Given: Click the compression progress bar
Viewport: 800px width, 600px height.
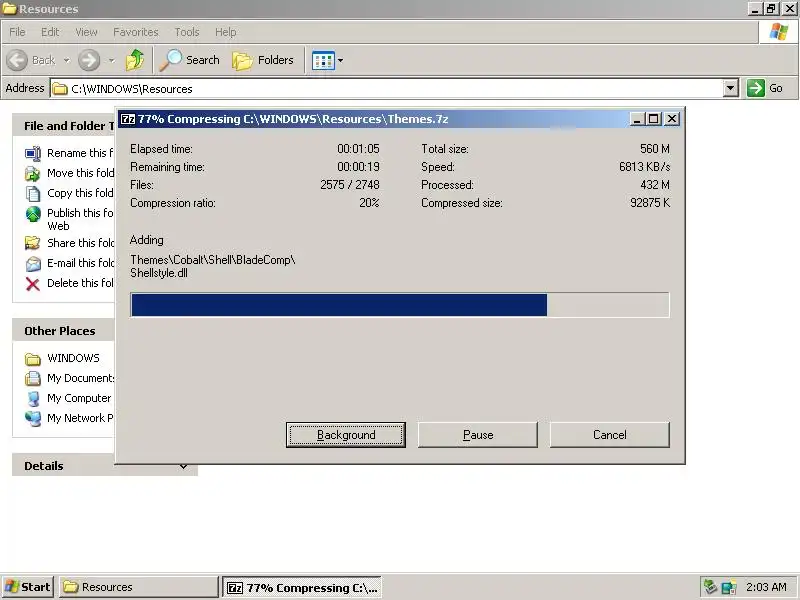Looking at the screenshot, I should pyautogui.click(x=400, y=305).
